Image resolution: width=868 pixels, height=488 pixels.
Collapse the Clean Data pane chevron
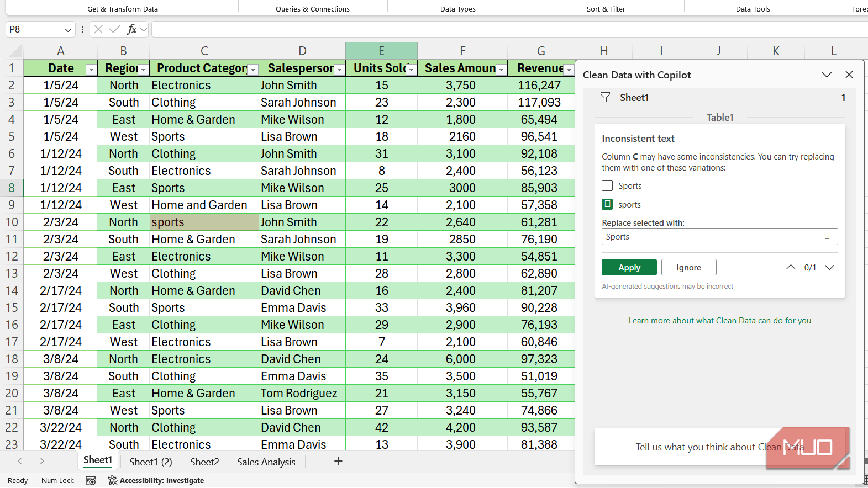827,75
